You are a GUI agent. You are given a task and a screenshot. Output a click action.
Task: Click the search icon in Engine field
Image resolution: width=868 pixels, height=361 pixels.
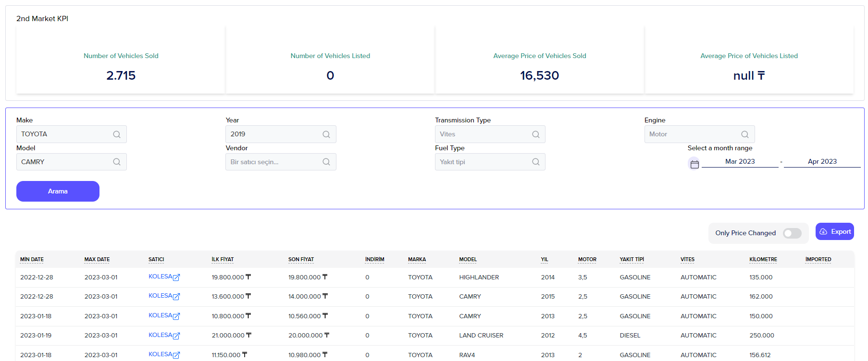click(x=745, y=134)
